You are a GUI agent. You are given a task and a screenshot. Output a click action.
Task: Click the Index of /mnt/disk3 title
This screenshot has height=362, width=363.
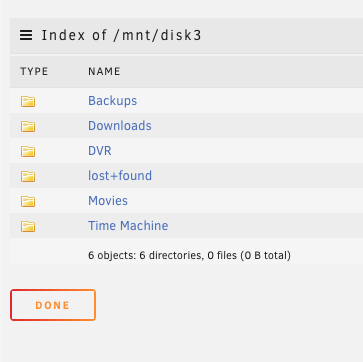pyautogui.click(x=121, y=35)
